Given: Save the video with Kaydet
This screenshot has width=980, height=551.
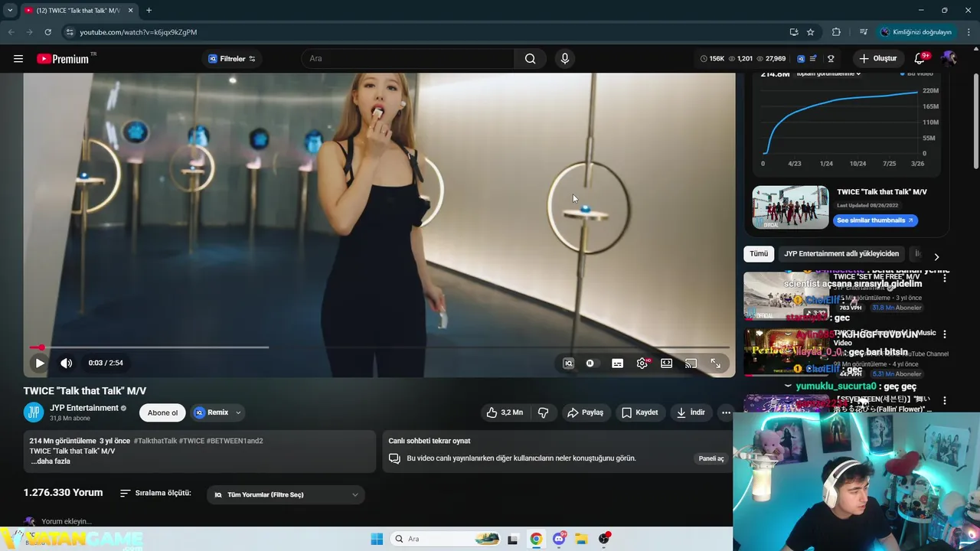Looking at the screenshot, I should [640, 412].
